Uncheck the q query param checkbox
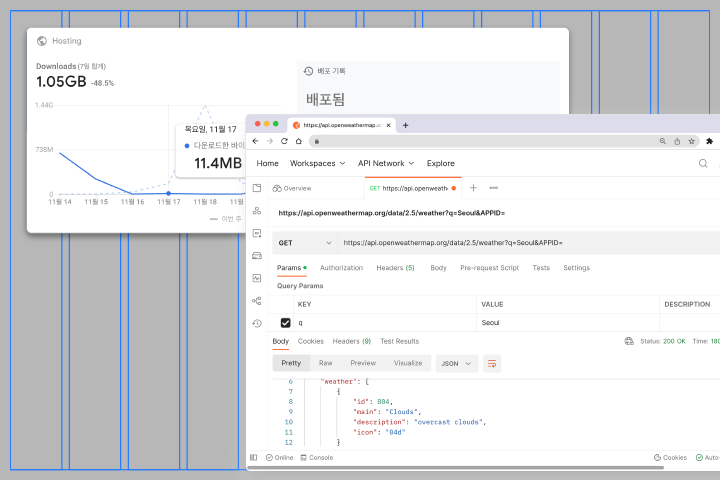Viewport: 720px width, 480px height. coord(286,323)
